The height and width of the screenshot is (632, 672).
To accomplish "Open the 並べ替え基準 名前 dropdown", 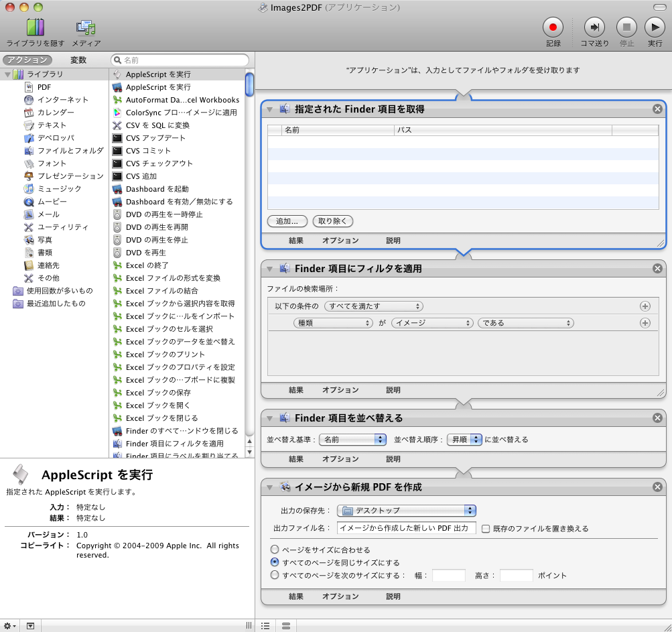I will (352, 440).
